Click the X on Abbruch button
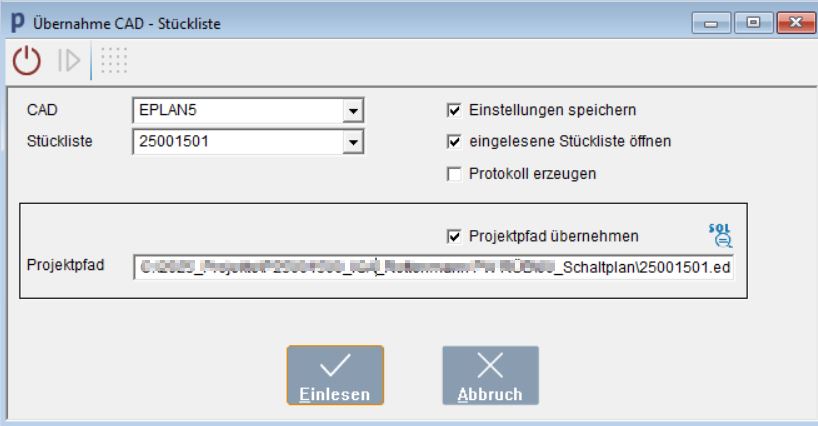The height and width of the screenshot is (426, 818). [490, 365]
